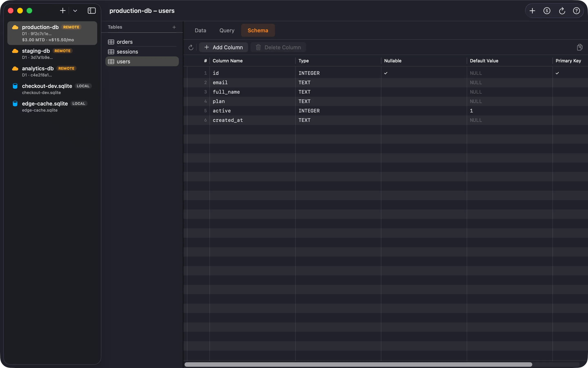Viewport: 588px width, 368px height.
Task: Open the orders table
Action: point(142,42)
